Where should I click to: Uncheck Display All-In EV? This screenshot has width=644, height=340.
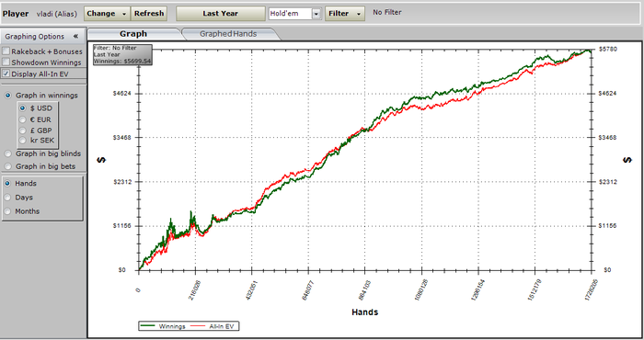(6, 74)
